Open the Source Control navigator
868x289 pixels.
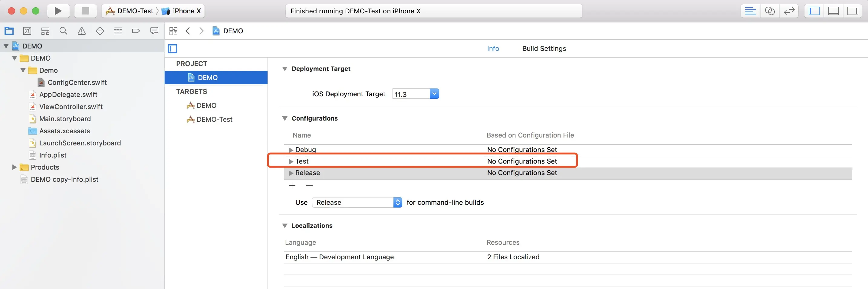pyautogui.click(x=27, y=31)
